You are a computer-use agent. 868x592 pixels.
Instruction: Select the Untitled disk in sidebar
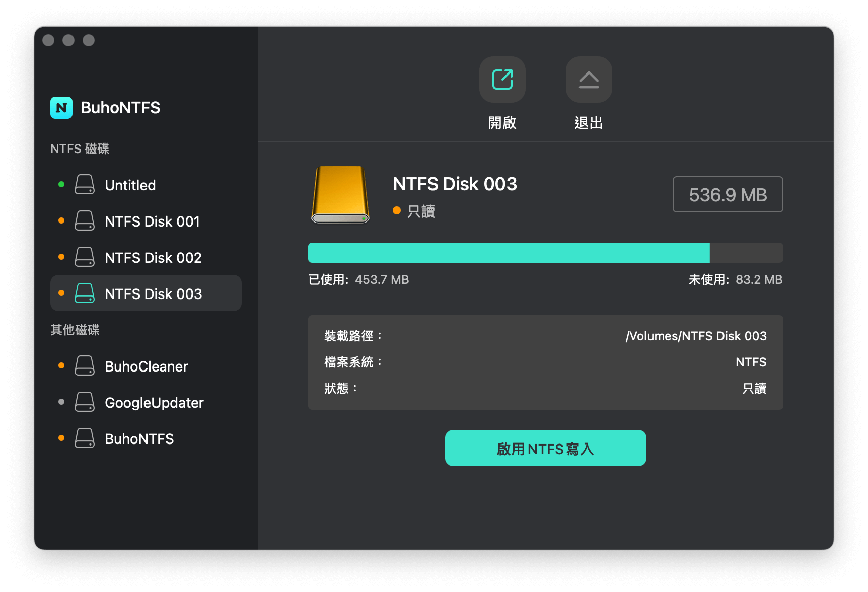point(146,185)
